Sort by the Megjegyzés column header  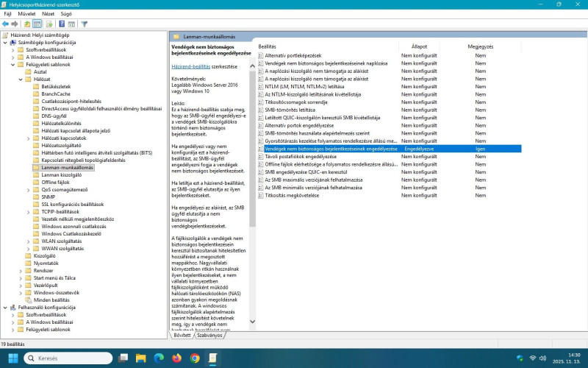(x=481, y=46)
